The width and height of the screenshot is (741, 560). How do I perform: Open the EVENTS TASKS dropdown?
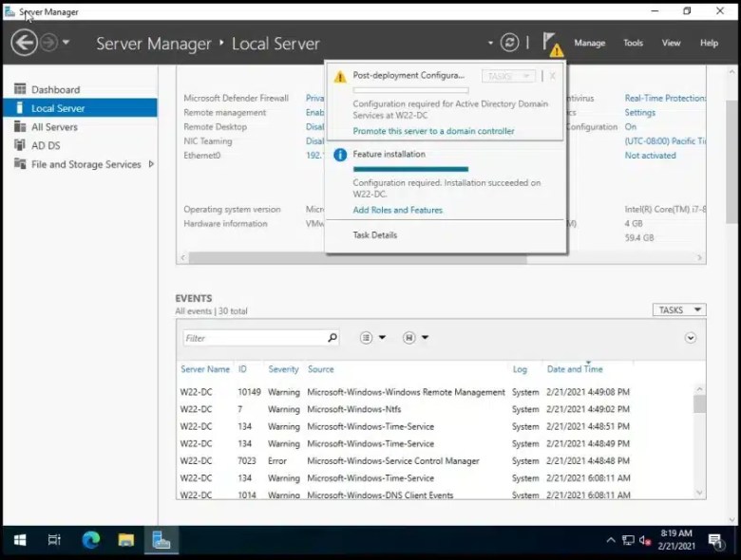tap(678, 309)
